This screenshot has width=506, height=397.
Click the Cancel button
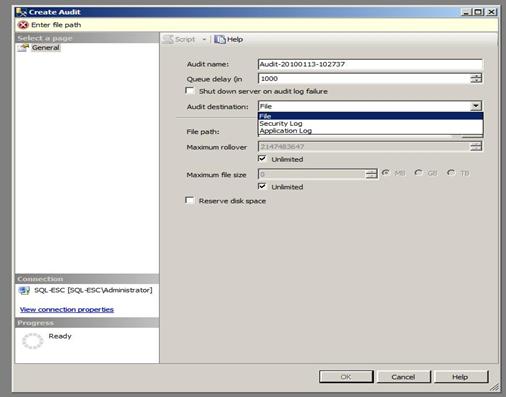tap(403, 377)
